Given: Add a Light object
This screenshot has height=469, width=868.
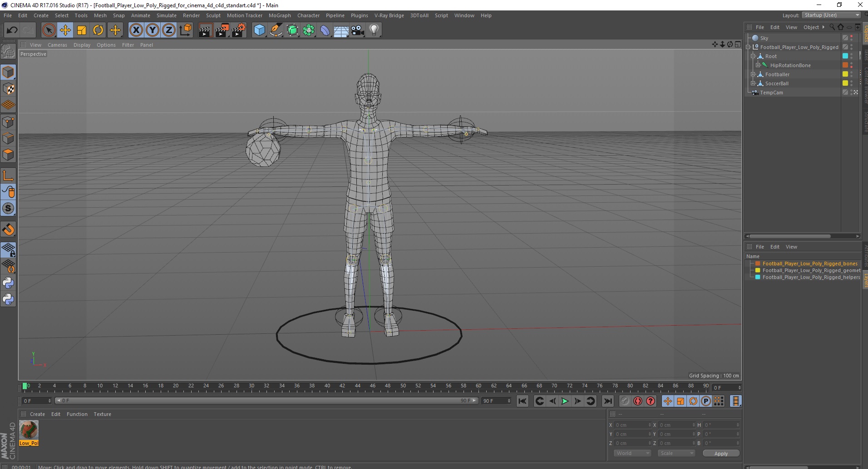Looking at the screenshot, I should pyautogui.click(x=374, y=30).
